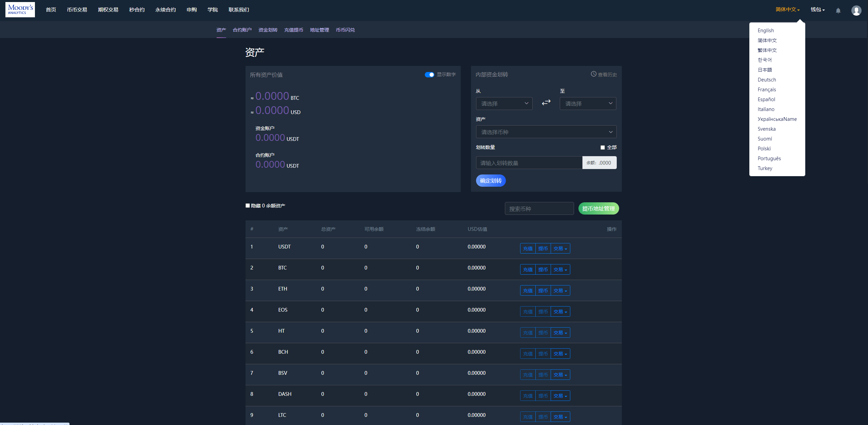Image resolution: width=868 pixels, height=425 pixels.
Task: Click 查看历史 history link
Action: [604, 74]
